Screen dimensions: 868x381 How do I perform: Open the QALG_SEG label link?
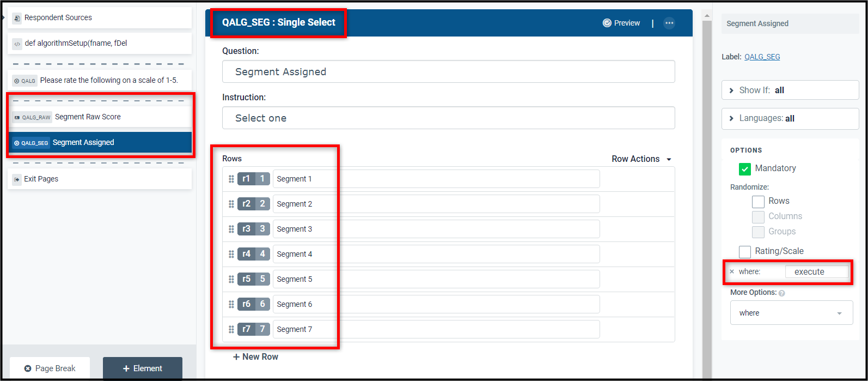tap(762, 57)
